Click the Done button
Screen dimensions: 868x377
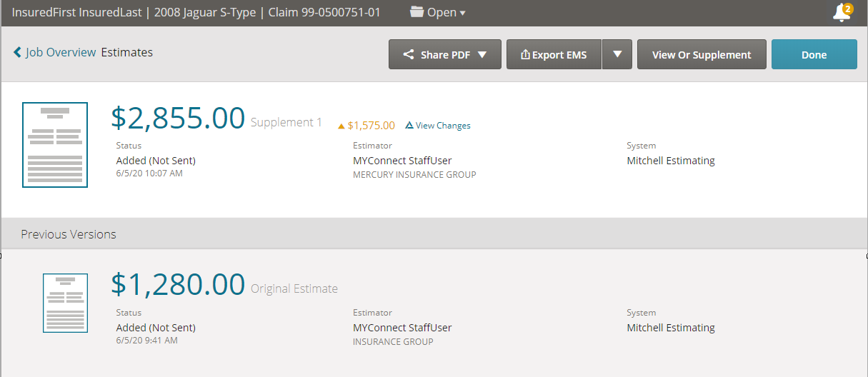click(x=814, y=54)
